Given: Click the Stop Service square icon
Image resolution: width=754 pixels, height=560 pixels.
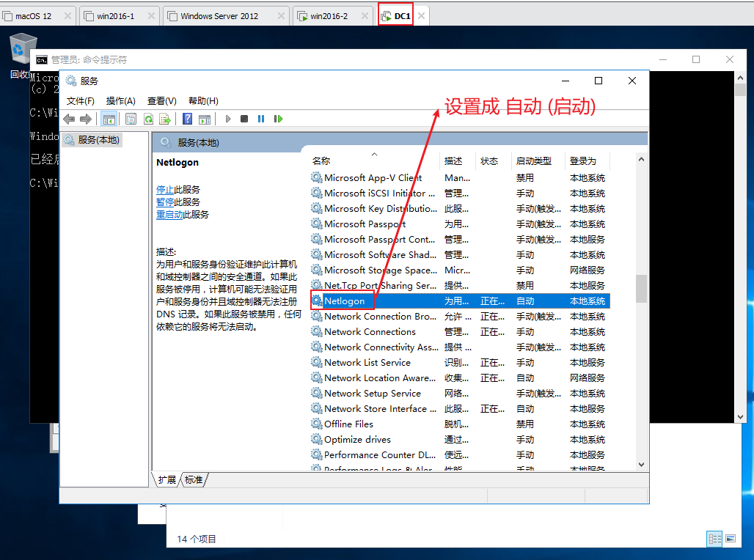Looking at the screenshot, I should point(244,119).
